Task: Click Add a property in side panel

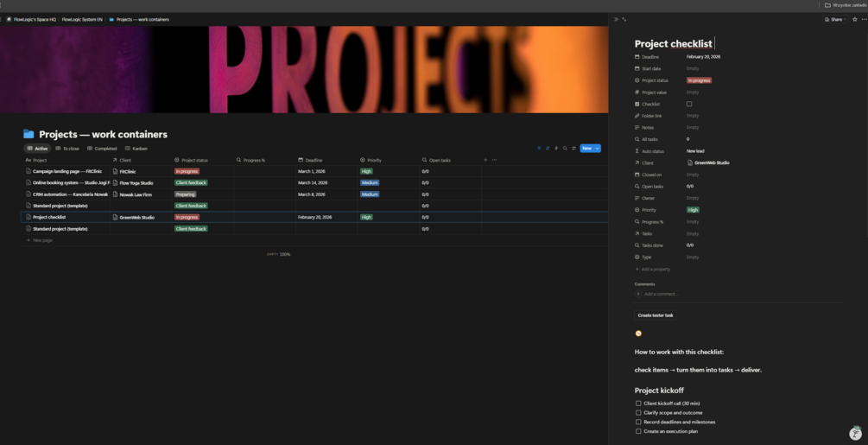Action: coord(653,269)
